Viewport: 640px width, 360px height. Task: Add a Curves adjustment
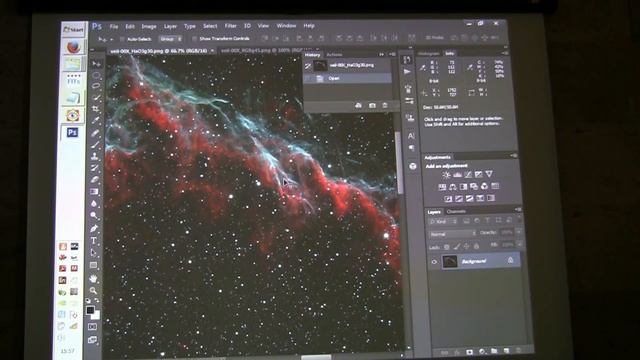(468, 174)
